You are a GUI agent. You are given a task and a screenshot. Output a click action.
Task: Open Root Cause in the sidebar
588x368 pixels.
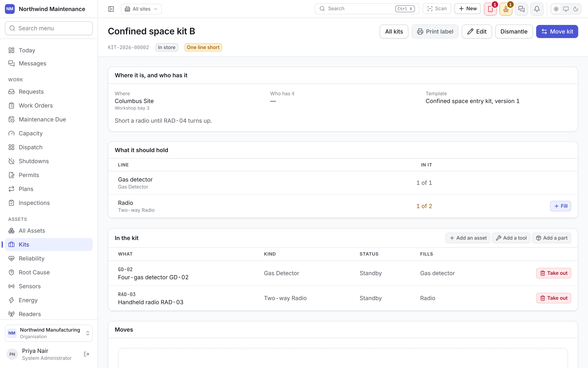49,272
